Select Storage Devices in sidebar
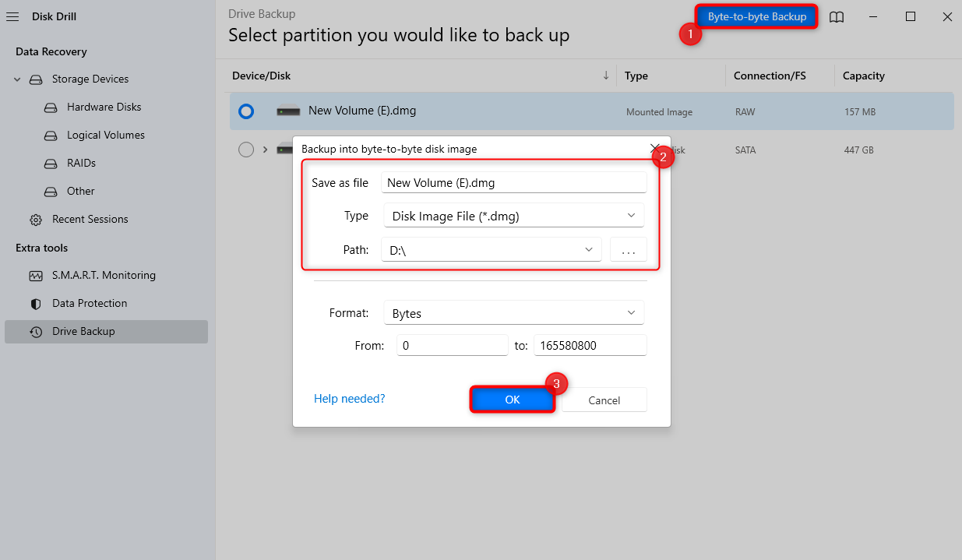This screenshot has width=962, height=560. (90, 79)
